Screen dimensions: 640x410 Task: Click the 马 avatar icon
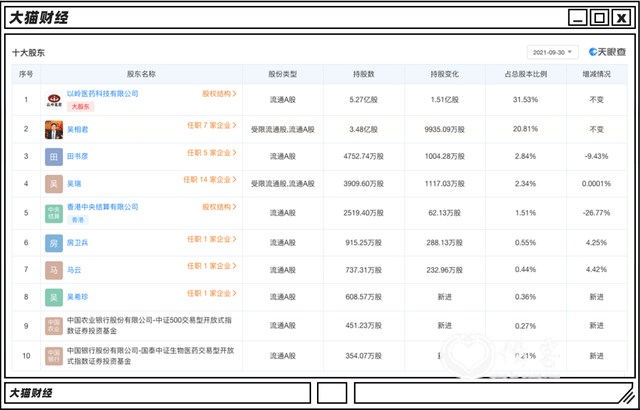pos(54,270)
